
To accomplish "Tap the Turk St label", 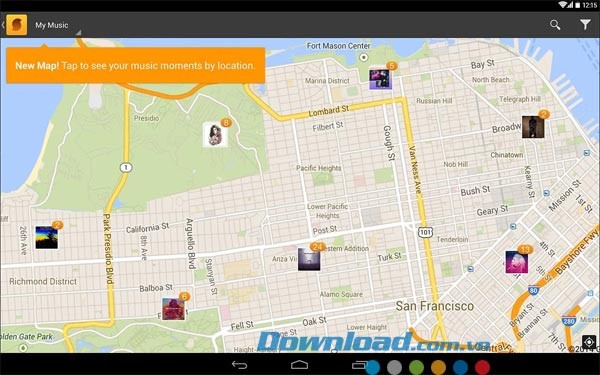I will [389, 257].
